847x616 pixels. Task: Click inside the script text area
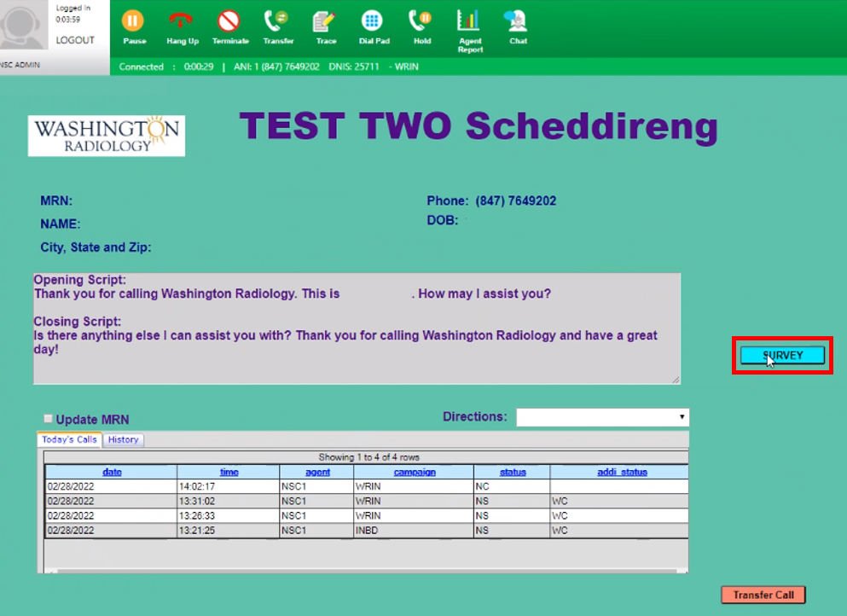(357, 328)
